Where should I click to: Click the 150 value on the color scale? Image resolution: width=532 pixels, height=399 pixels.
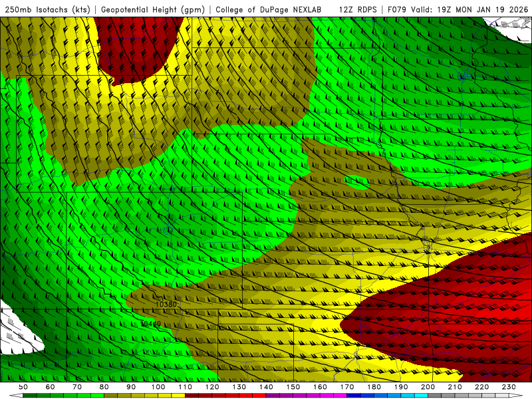tap(293, 387)
